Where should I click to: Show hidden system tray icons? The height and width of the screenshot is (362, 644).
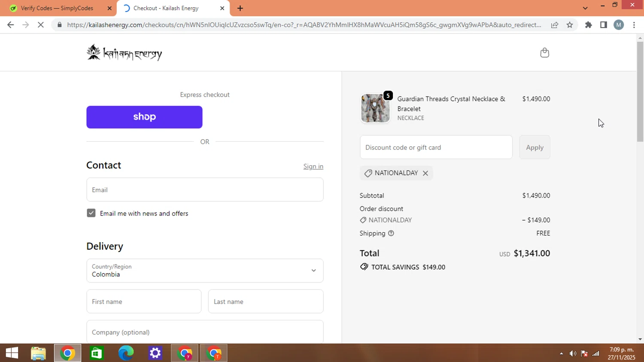pyautogui.click(x=561, y=353)
